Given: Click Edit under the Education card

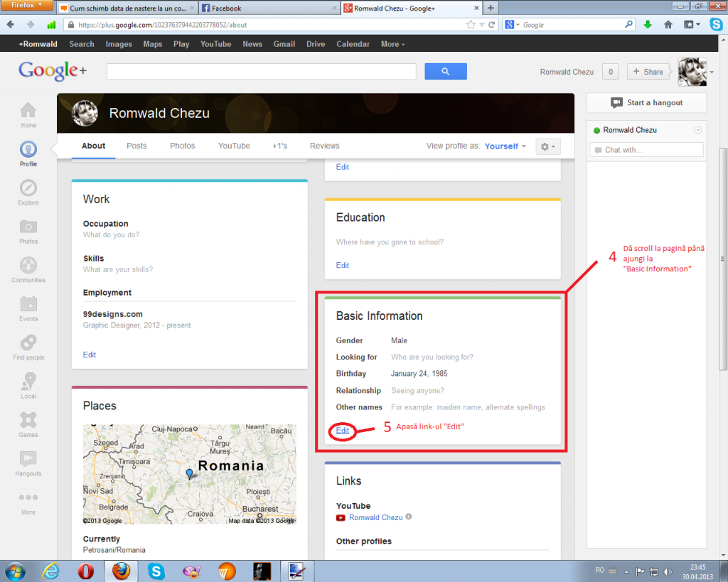Looking at the screenshot, I should [x=342, y=266].
